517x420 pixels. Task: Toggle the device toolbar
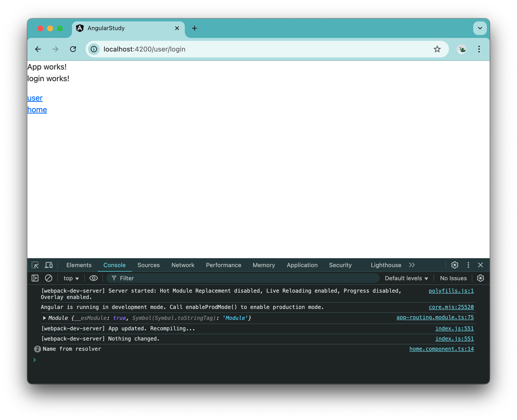click(x=49, y=265)
